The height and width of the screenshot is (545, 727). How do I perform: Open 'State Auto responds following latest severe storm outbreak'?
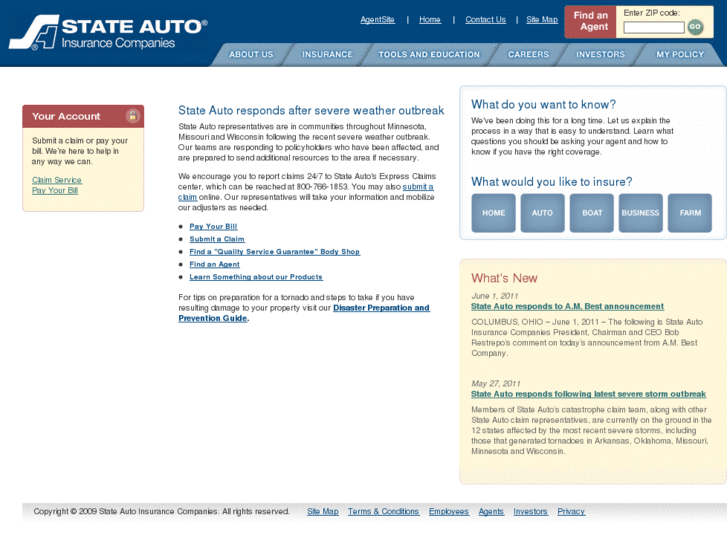coord(588,394)
